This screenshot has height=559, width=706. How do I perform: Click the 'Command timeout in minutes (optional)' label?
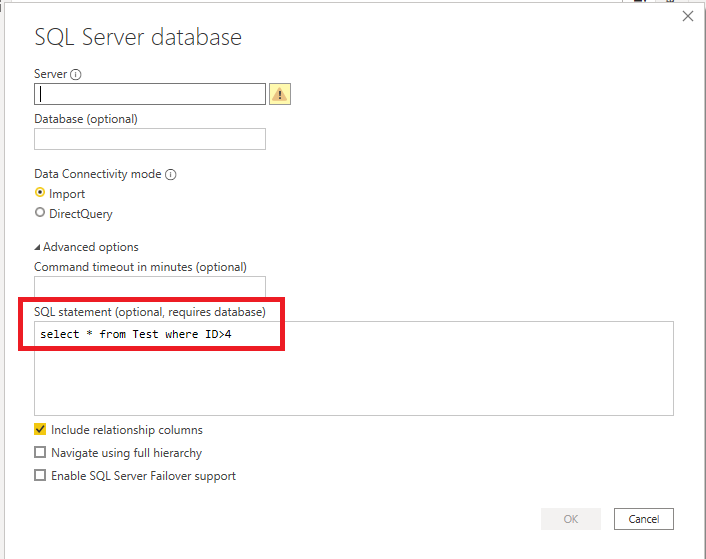point(140,267)
